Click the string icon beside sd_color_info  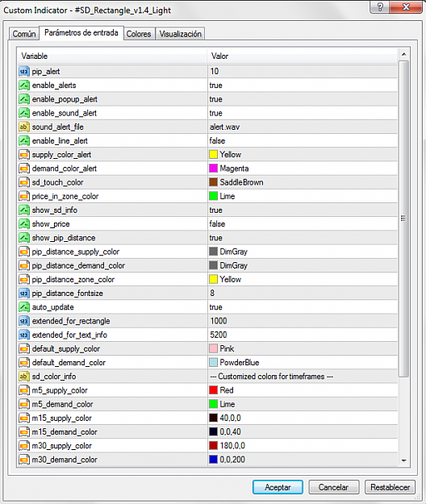(24, 377)
